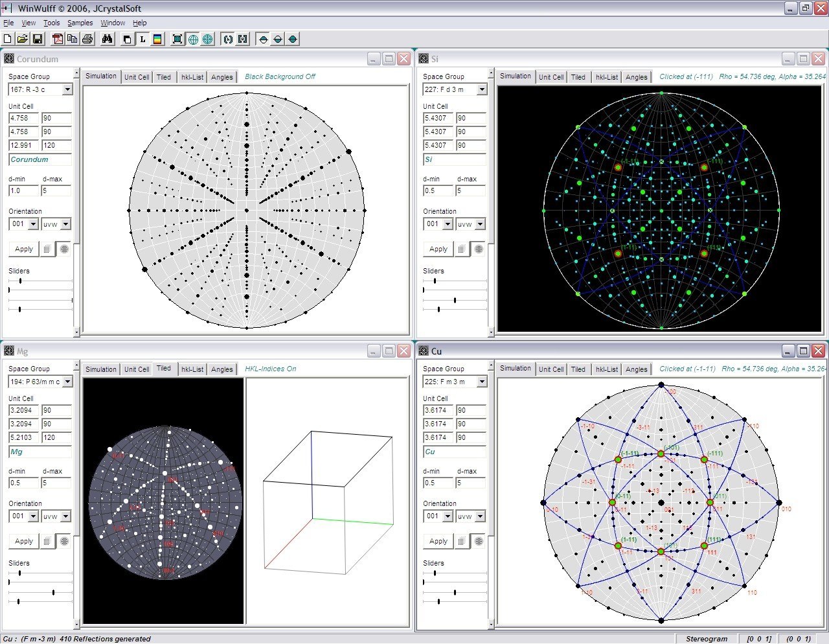This screenshot has height=644, width=829.
Task: Switch to Angles tab in Si window
Action: pos(637,77)
